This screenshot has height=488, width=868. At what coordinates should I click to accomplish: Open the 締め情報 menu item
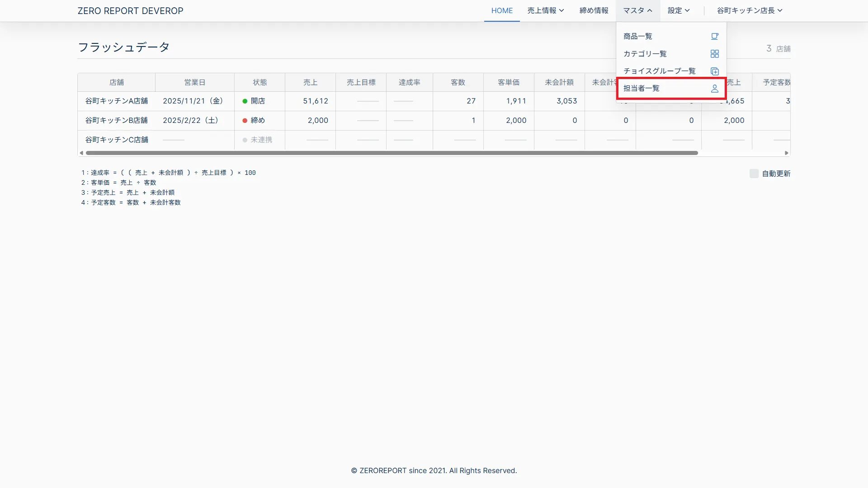tap(594, 10)
